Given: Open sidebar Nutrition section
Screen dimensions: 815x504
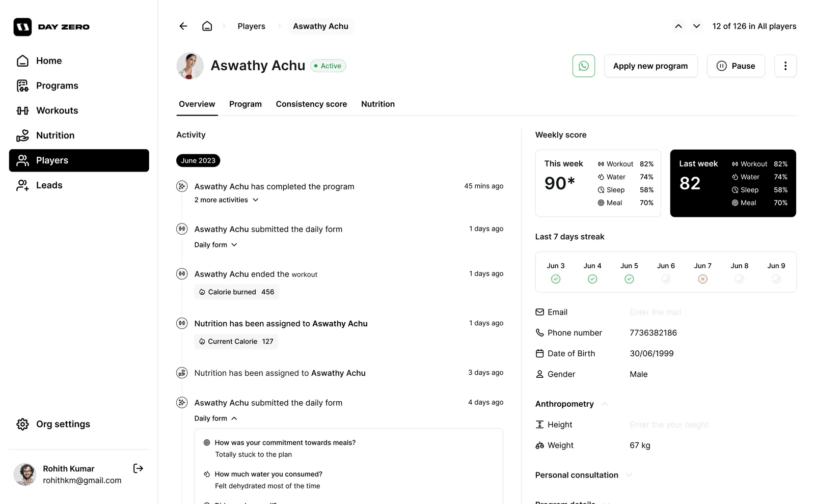Looking at the screenshot, I should coord(79,135).
